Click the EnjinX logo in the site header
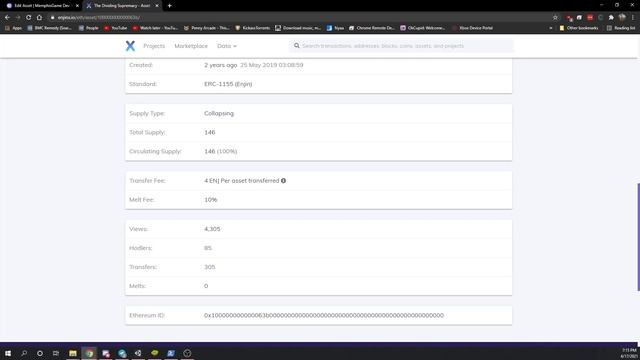The width and height of the screenshot is (640, 360). click(130, 46)
